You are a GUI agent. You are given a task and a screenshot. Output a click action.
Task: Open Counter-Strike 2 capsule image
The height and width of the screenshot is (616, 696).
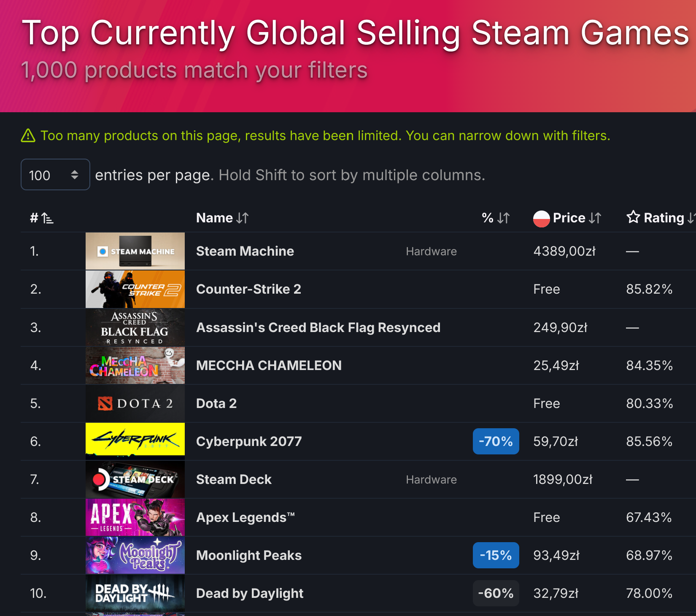[135, 289]
